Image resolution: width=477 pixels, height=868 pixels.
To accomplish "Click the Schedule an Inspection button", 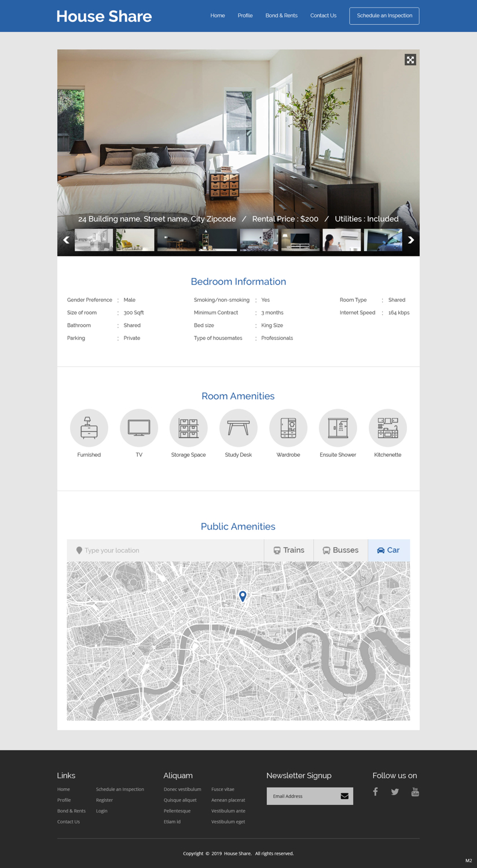I will pos(384,16).
